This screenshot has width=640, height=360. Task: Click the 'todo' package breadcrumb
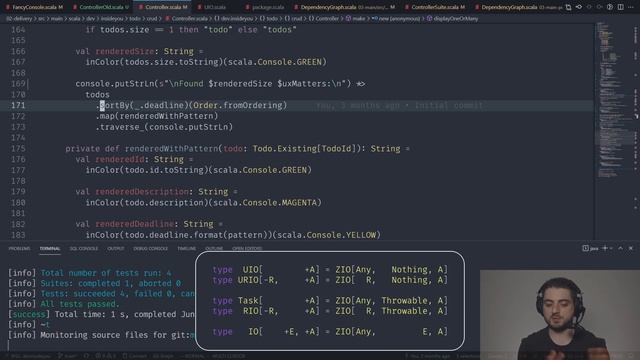[x=269, y=18]
